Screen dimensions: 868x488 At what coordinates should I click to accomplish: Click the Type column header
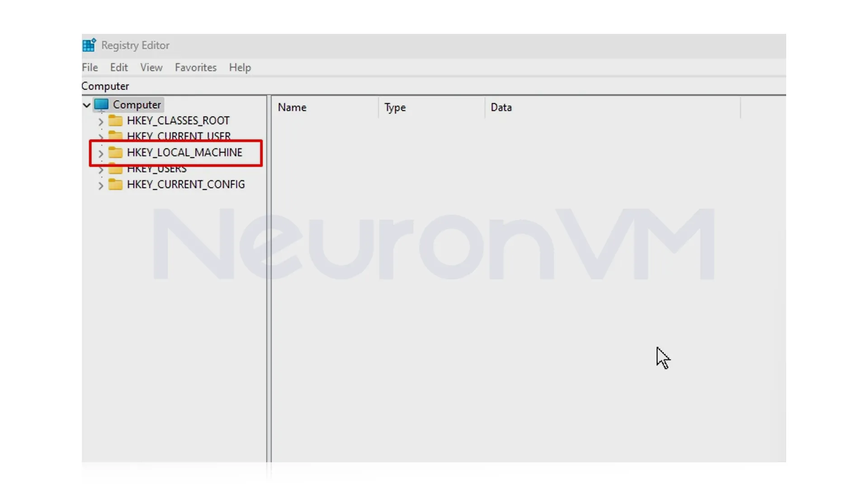coord(432,108)
